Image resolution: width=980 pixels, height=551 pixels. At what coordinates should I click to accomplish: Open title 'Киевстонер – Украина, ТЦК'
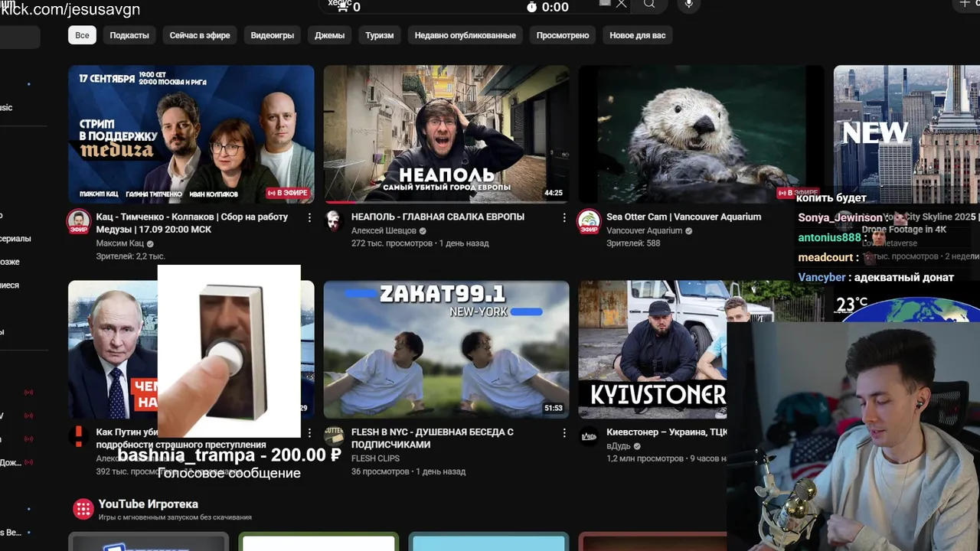click(667, 432)
